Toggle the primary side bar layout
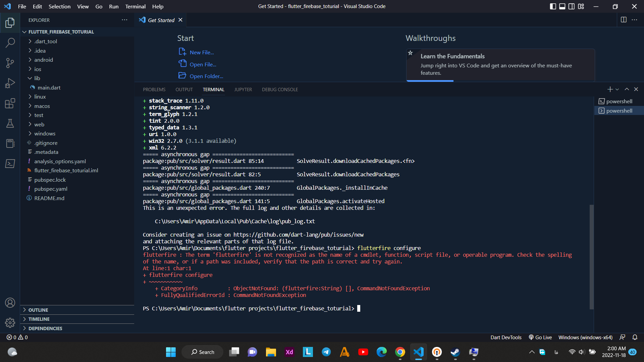644x362 pixels. [x=553, y=6]
